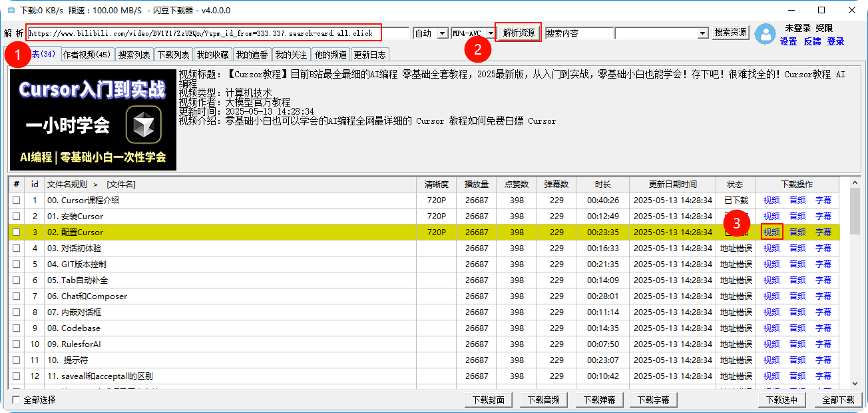The width and height of the screenshot is (868, 413).
Task: Click the 时长 column header
Action: click(x=603, y=185)
